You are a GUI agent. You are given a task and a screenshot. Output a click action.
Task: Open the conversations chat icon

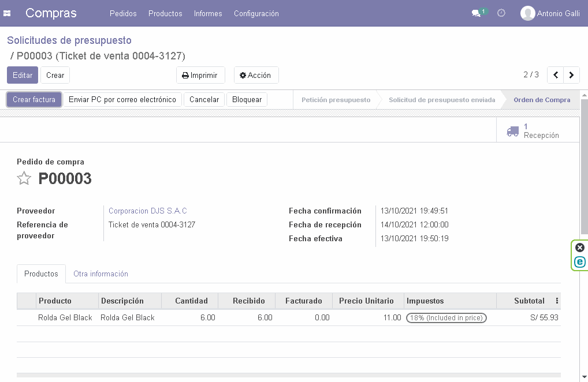click(477, 13)
